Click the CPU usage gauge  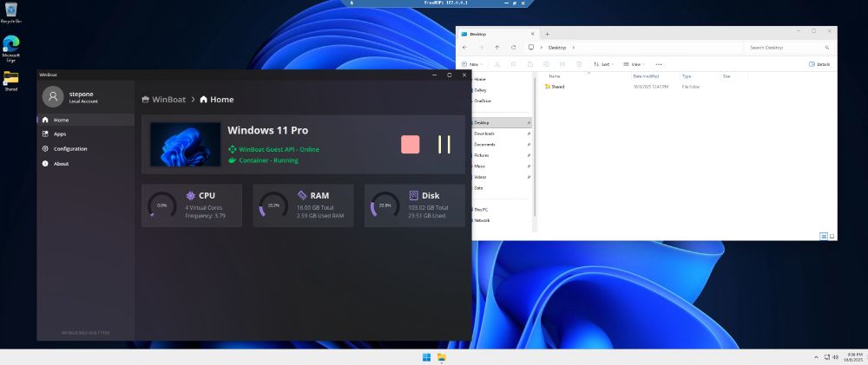click(162, 205)
